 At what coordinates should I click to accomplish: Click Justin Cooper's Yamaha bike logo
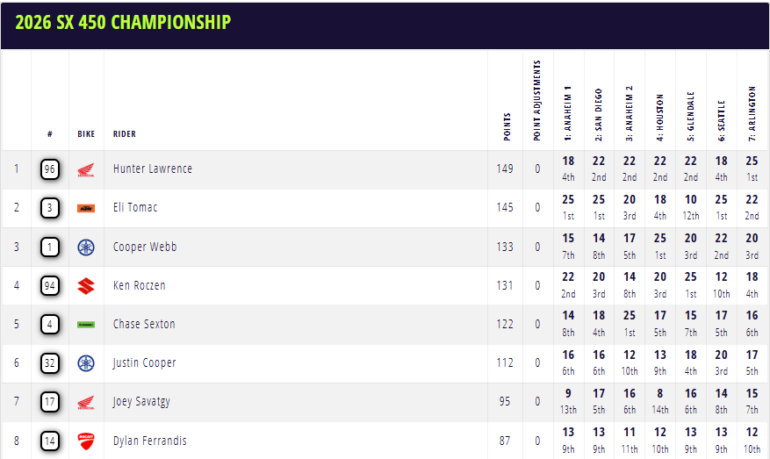pos(86,363)
